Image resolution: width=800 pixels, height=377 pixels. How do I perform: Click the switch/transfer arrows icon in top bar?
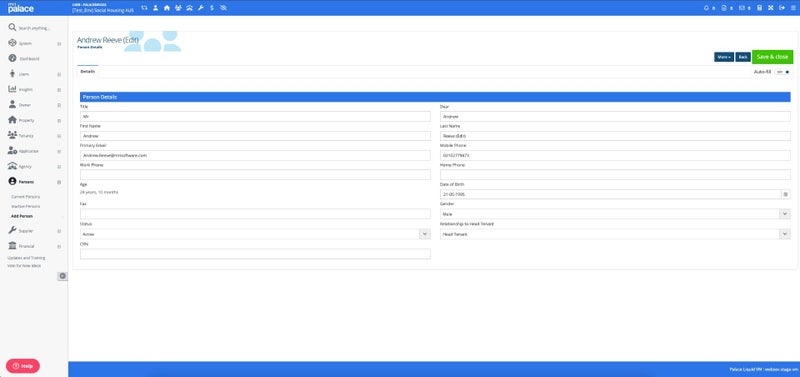[x=144, y=8]
